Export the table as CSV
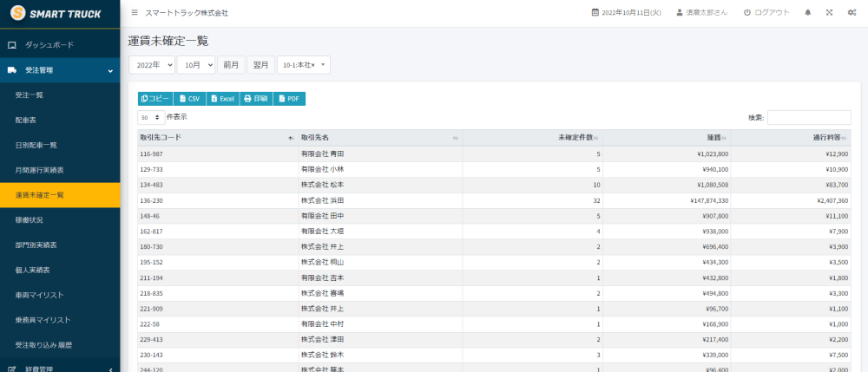The image size is (868, 372). coord(189,99)
